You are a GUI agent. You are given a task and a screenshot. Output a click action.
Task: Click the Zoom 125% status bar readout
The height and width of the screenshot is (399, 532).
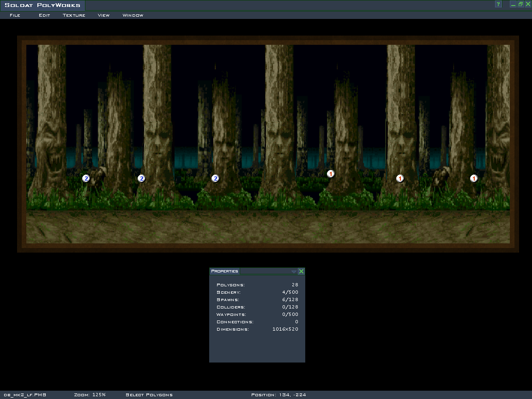coord(90,395)
